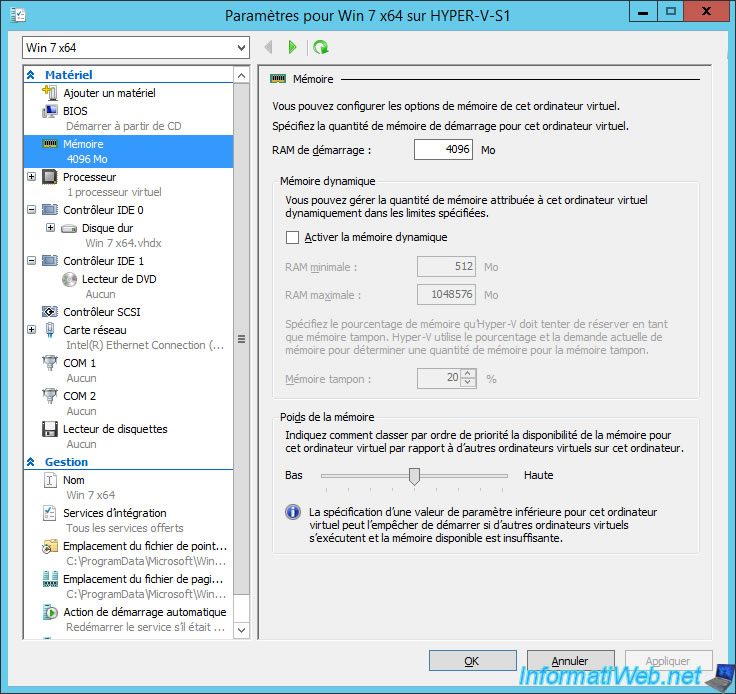The image size is (736, 694).
Task: Click the Contrôleur IDE 0 icon
Action: [50, 210]
